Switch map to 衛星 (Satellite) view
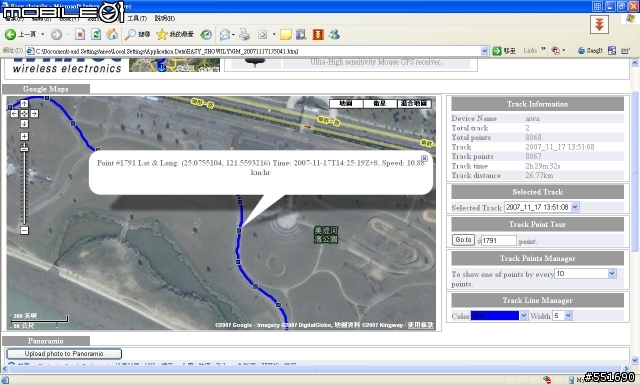The height and width of the screenshot is (385, 640). click(x=380, y=103)
